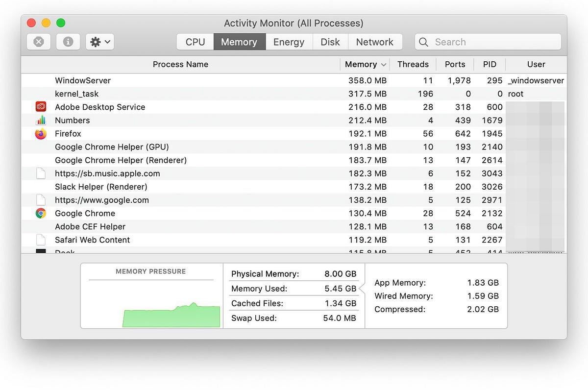Open the process info inspector button

point(68,42)
